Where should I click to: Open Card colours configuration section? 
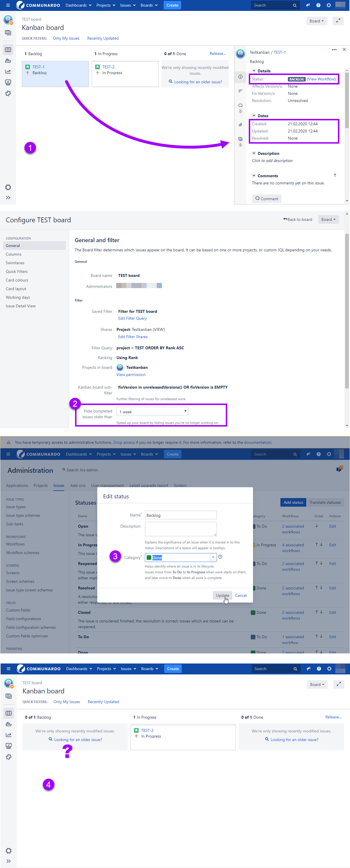click(x=17, y=280)
